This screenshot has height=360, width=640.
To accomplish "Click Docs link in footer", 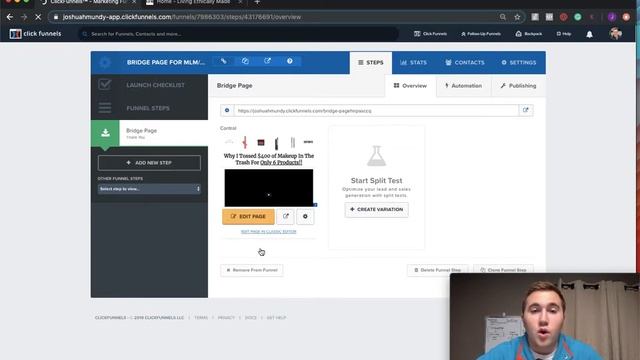I will [251, 318].
